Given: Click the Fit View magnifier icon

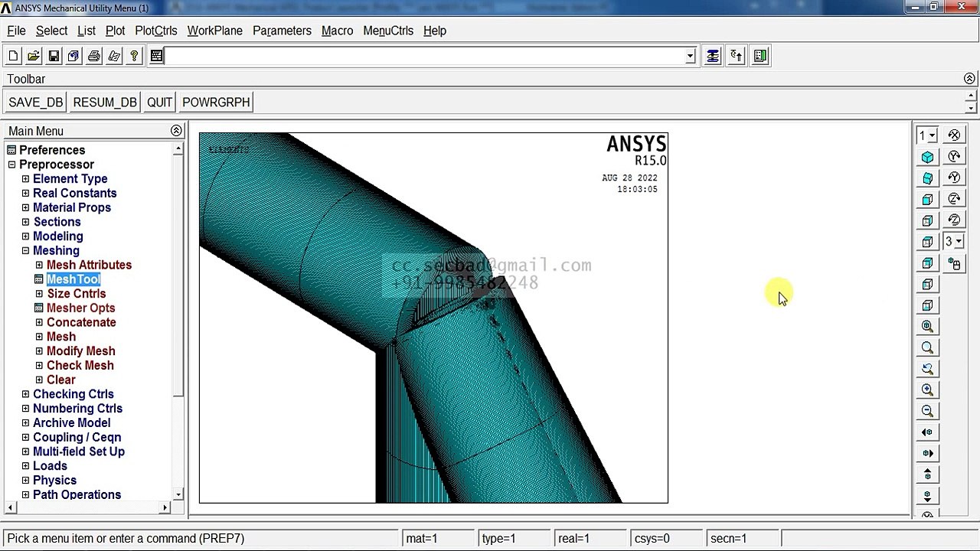Looking at the screenshot, I should point(928,326).
